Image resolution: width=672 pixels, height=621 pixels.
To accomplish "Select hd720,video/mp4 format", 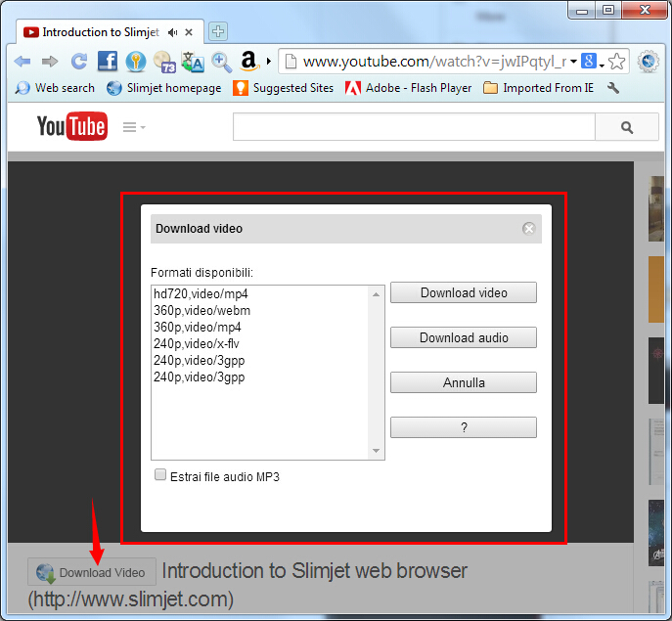I will (259, 294).
